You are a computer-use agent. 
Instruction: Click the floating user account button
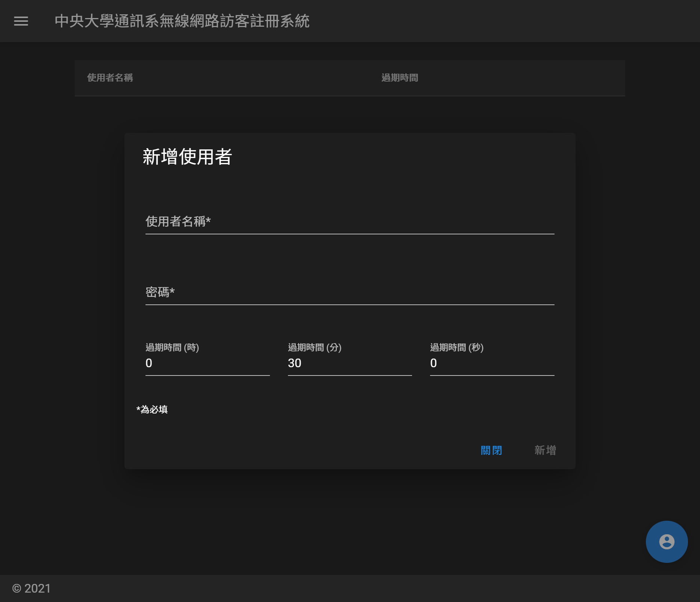tap(667, 542)
